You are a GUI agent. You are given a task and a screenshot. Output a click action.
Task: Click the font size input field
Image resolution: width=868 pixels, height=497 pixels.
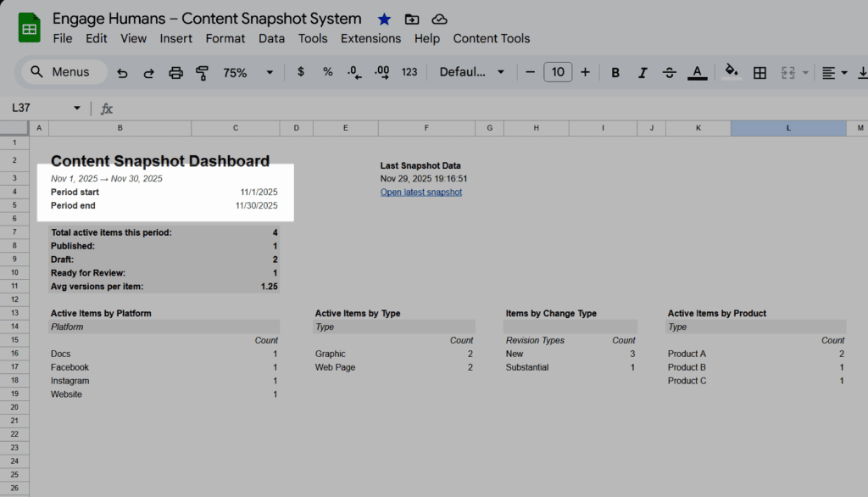pos(557,73)
